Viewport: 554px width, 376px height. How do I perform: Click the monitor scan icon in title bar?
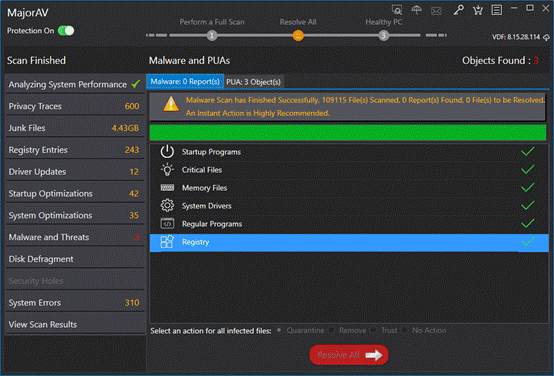pyautogui.click(x=397, y=10)
